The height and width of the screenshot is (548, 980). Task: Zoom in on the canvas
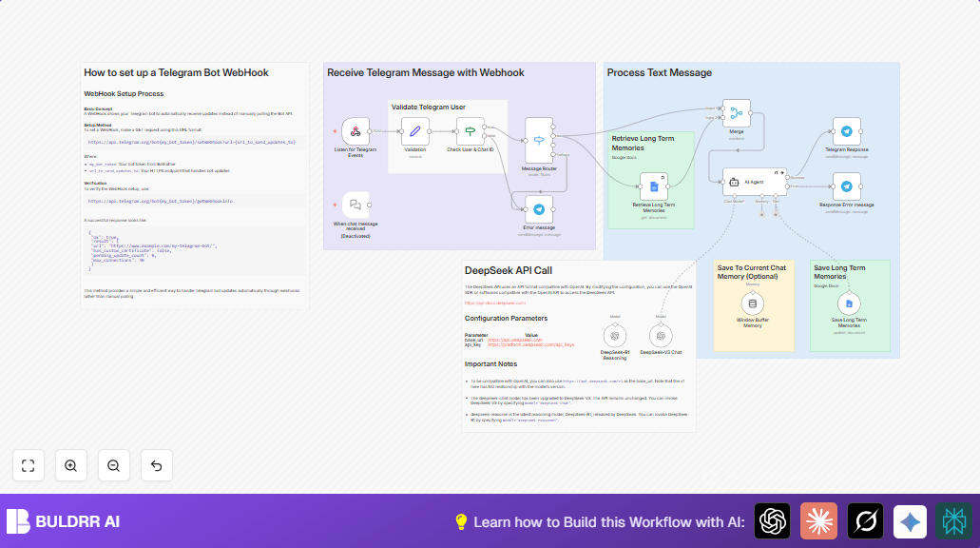click(70, 465)
